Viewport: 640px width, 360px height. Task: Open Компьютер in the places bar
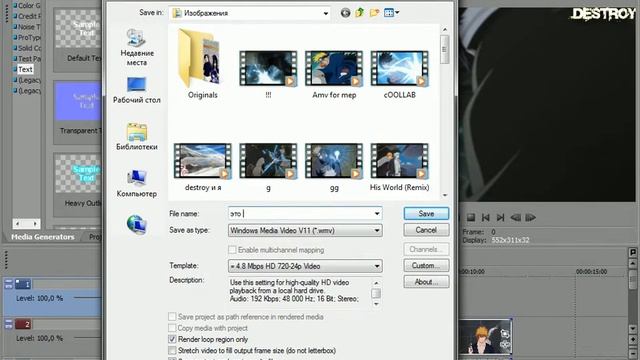pos(137,184)
